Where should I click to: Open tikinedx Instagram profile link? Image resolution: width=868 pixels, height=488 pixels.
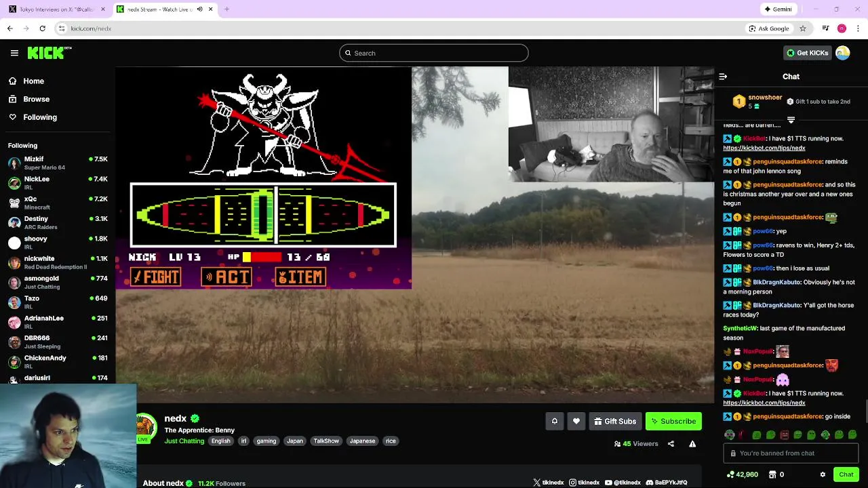pyautogui.click(x=585, y=483)
